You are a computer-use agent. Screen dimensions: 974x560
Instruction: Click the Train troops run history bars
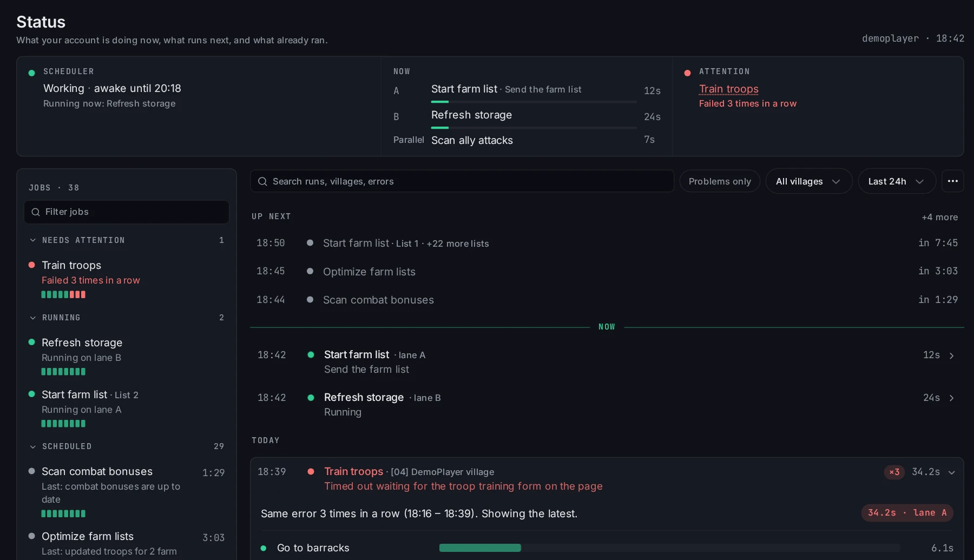tap(63, 295)
